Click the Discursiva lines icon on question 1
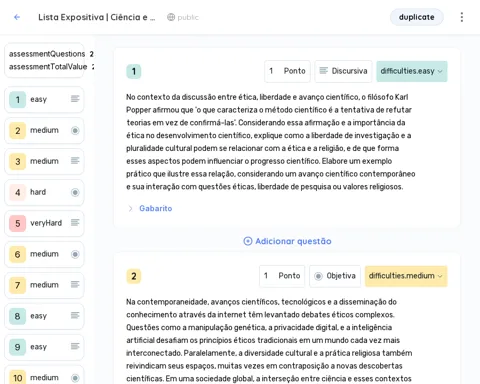 click(x=323, y=71)
